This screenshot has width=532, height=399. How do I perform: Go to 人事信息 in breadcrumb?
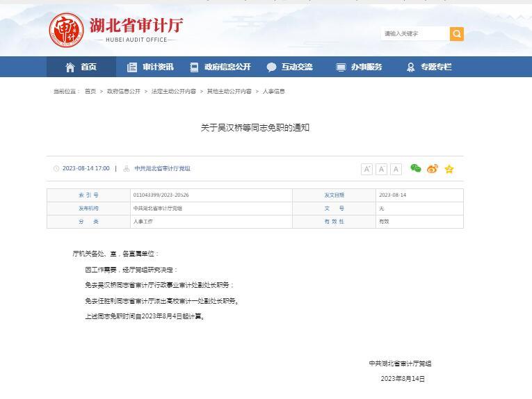click(273, 91)
